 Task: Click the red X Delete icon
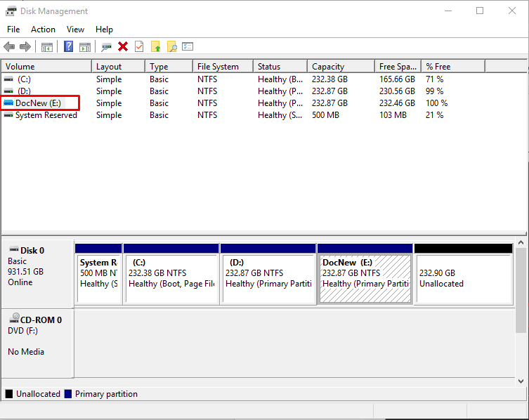point(123,46)
